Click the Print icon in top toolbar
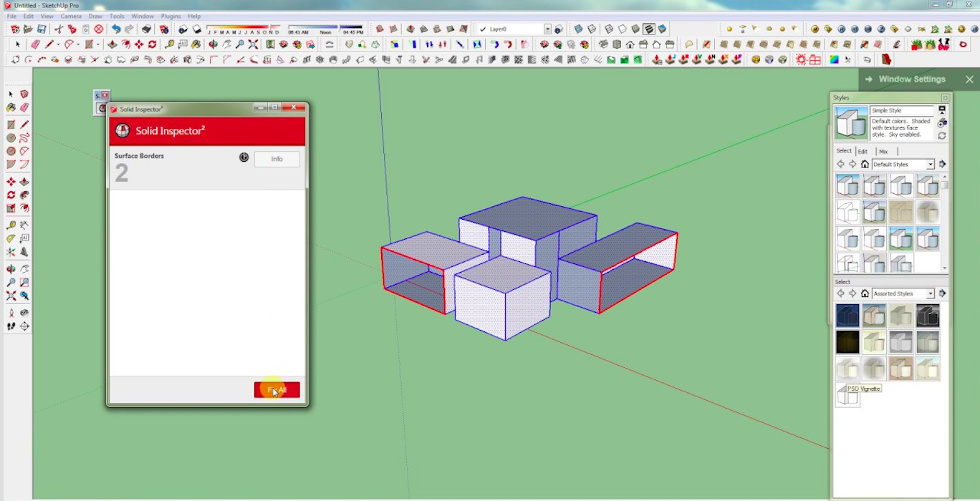 (x=145, y=29)
